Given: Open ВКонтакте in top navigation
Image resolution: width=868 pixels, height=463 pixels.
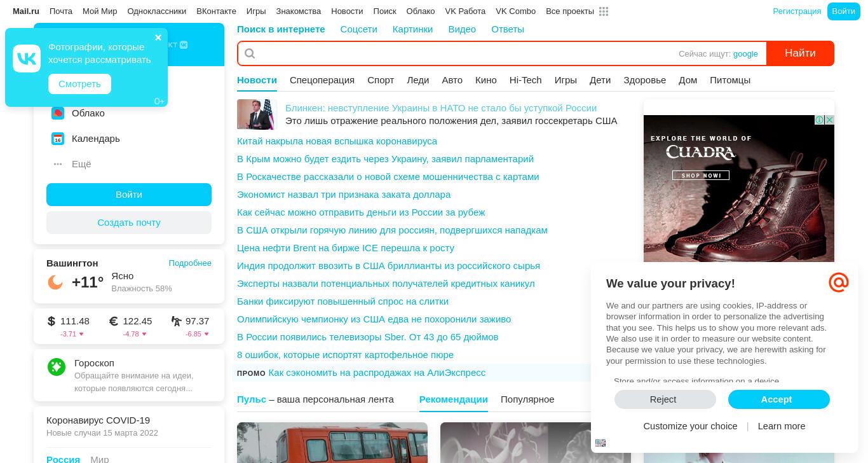Looking at the screenshot, I should click(216, 11).
